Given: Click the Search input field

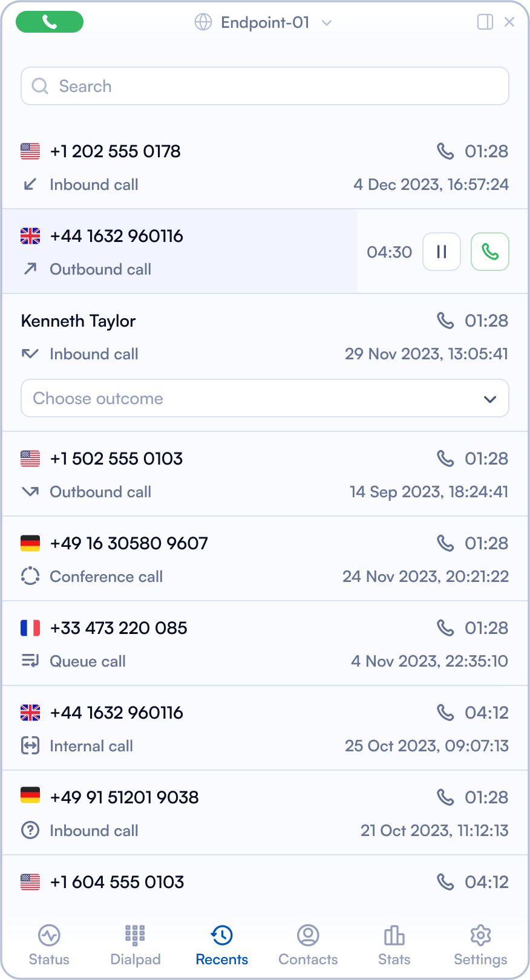Looking at the screenshot, I should pyautogui.click(x=265, y=86).
